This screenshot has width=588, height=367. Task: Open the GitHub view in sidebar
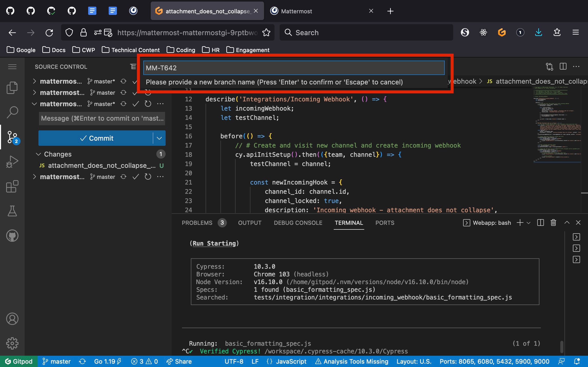click(x=12, y=236)
